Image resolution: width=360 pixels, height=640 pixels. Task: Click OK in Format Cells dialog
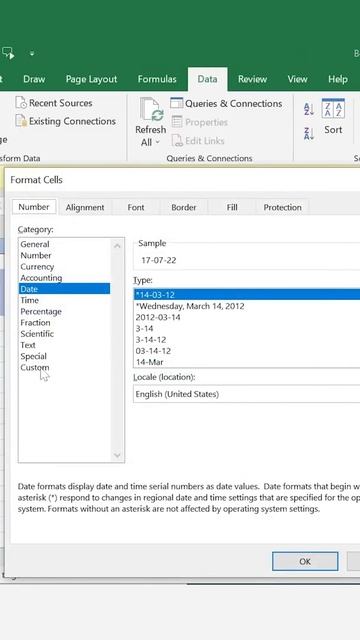click(x=305, y=562)
